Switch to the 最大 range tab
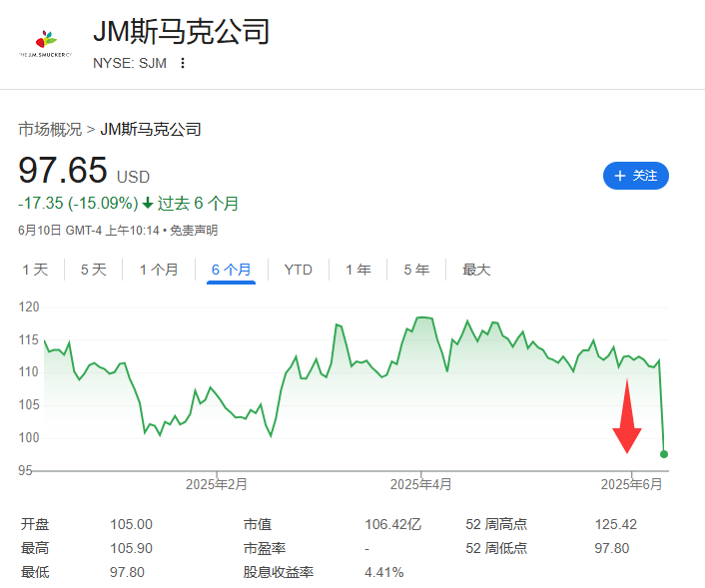 [x=476, y=270]
